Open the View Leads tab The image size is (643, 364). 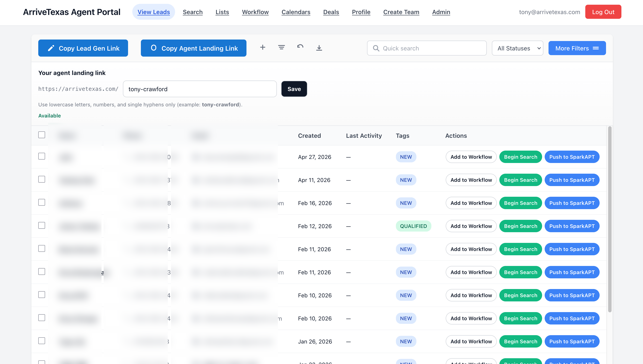point(153,12)
